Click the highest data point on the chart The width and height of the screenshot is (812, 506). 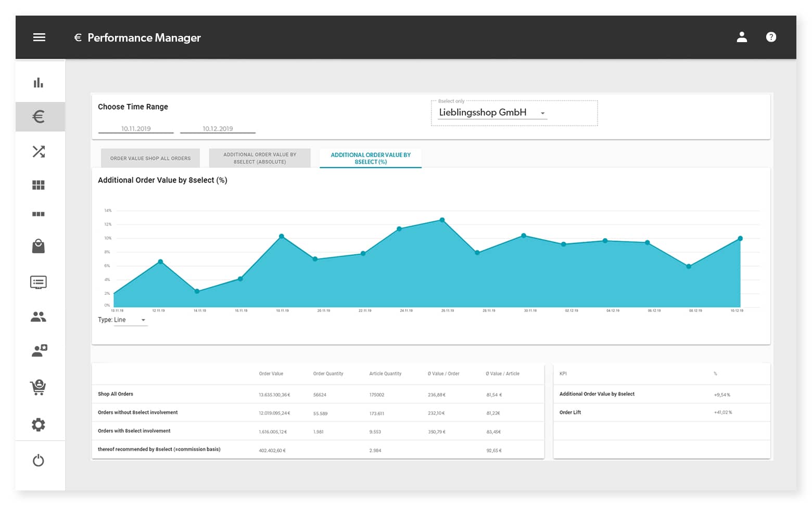[x=442, y=220]
